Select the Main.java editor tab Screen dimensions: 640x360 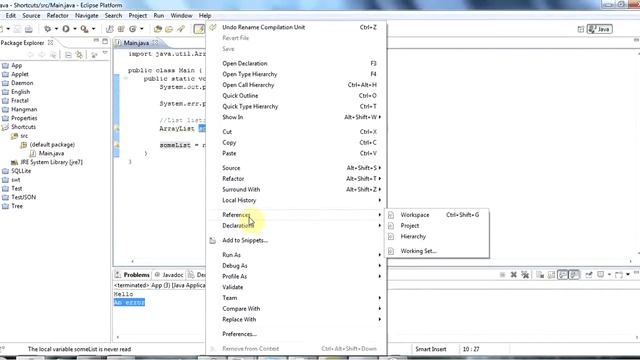(136, 42)
